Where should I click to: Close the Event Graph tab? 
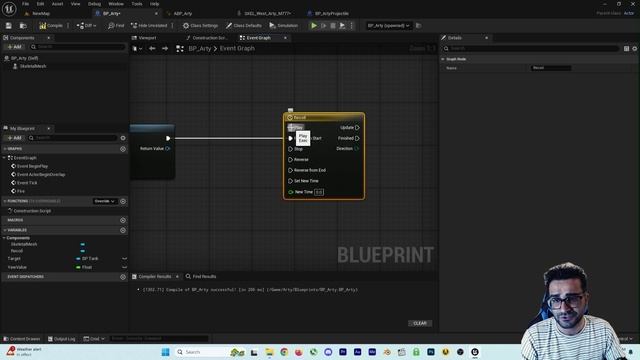point(285,38)
